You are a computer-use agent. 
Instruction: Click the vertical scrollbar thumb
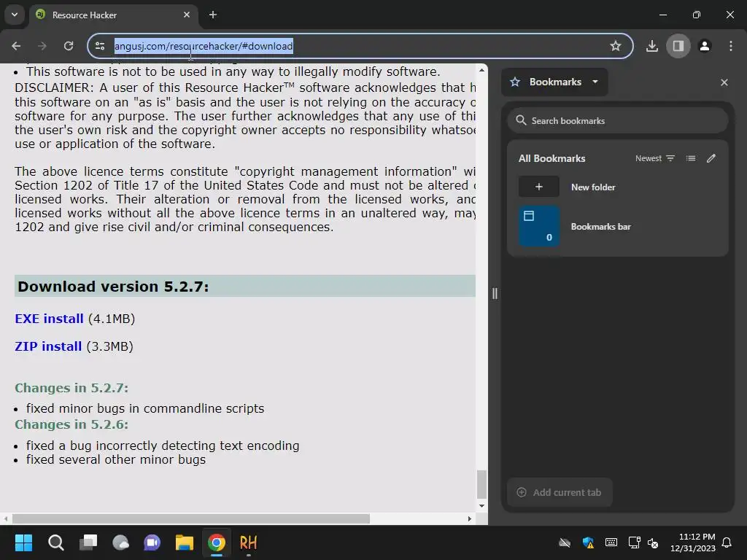click(481, 484)
